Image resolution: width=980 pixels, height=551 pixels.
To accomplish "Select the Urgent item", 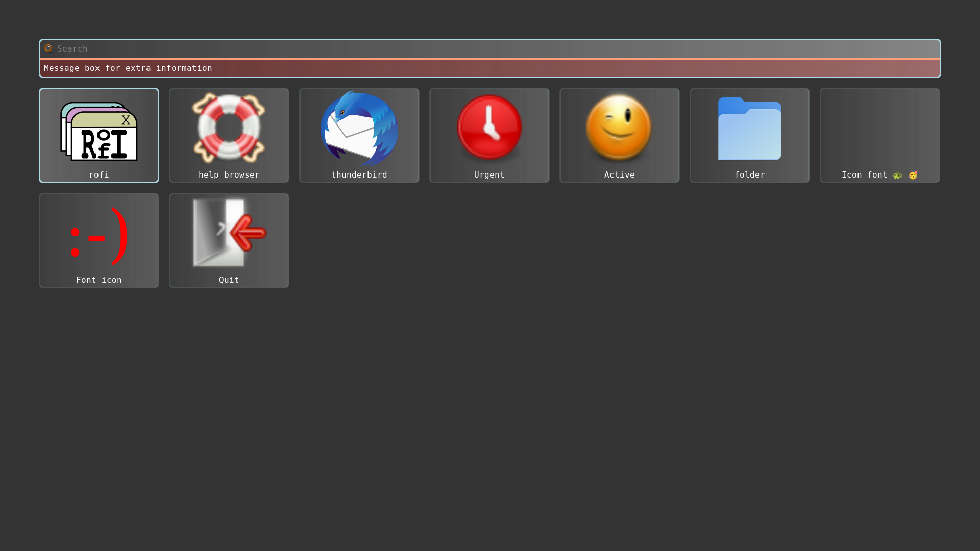I will [x=489, y=135].
